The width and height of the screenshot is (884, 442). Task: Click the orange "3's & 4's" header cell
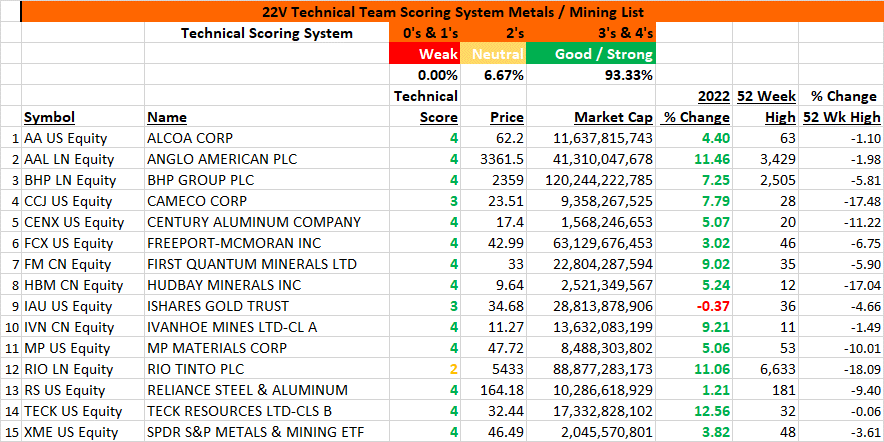591,33
